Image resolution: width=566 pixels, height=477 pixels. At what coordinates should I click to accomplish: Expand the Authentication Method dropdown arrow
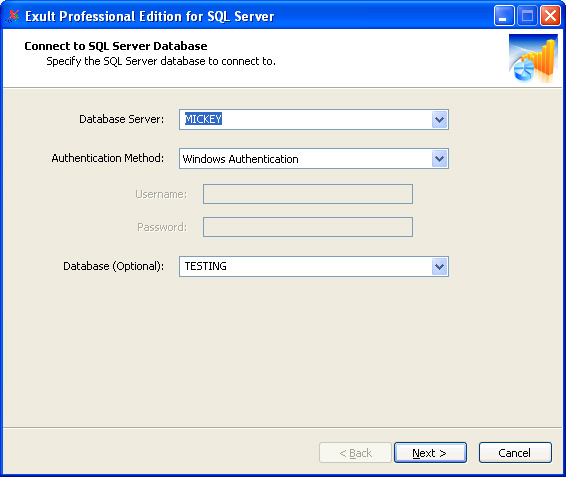(x=439, y=159)
